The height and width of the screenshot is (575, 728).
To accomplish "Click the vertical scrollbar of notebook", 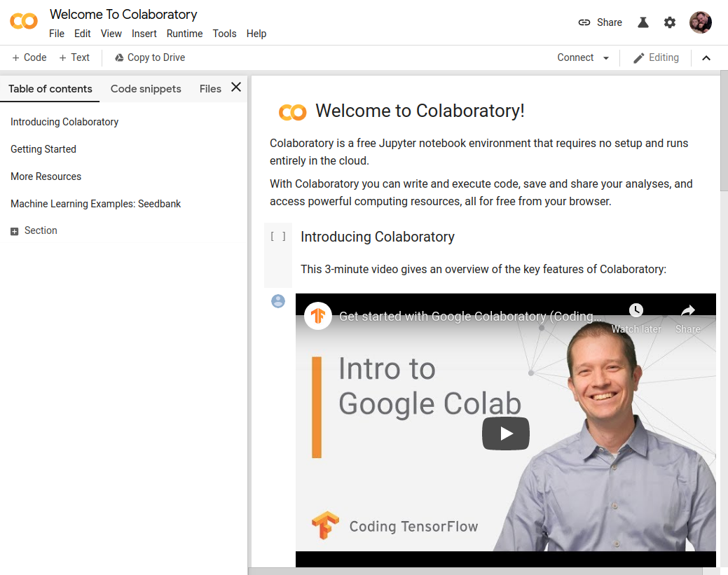I will click(x=724, y=133).
